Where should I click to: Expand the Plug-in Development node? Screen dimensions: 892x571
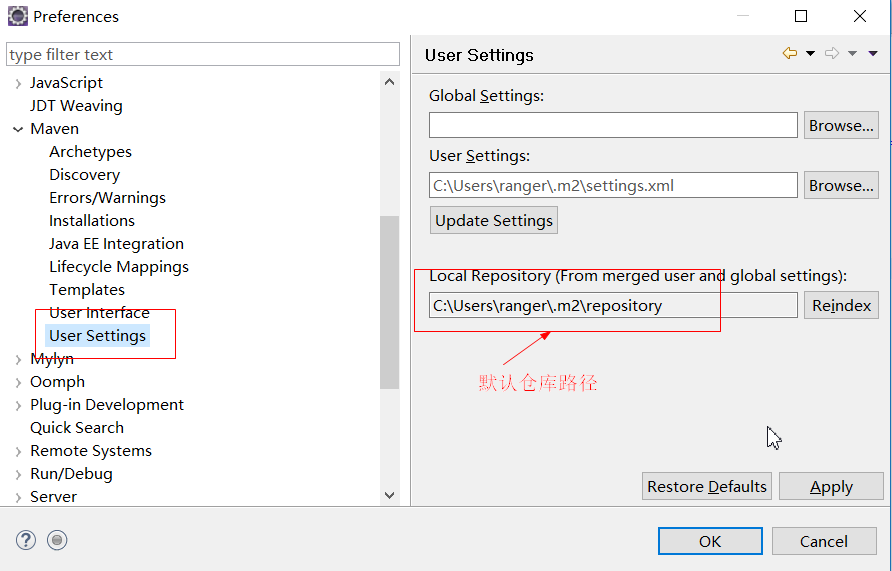[x=18, y=406]
